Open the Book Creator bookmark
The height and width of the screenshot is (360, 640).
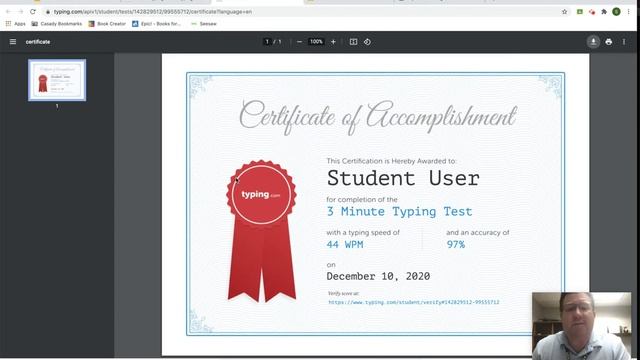point(107,24)
